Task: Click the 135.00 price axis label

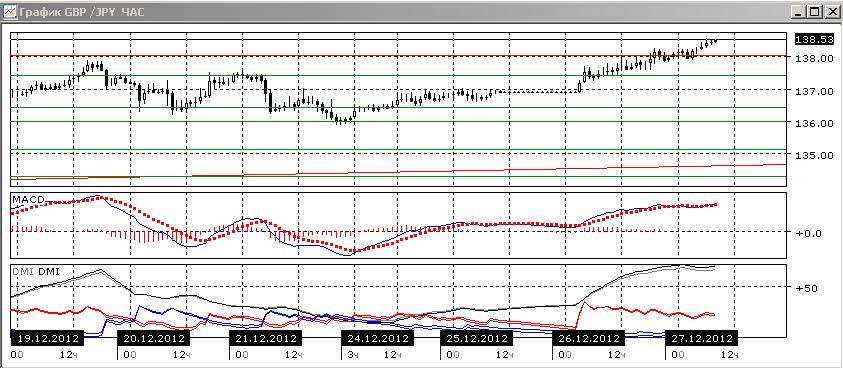Action: pyautogui.click(x=814, y=155)
